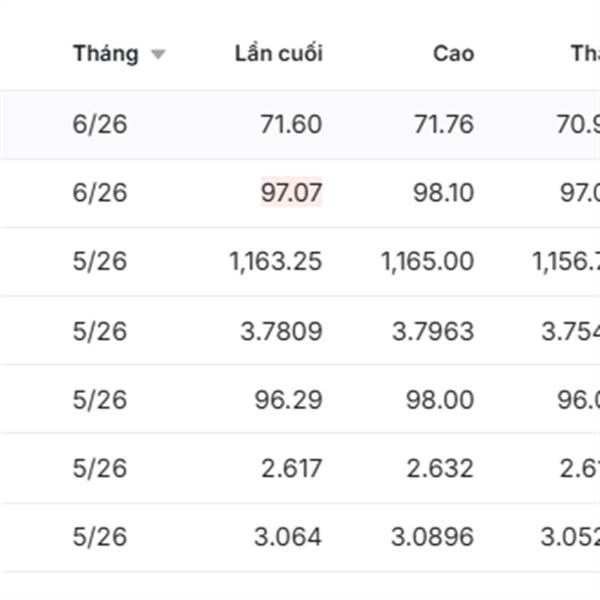Sort by the Tháng column header
600x600 pixels.
105,54
